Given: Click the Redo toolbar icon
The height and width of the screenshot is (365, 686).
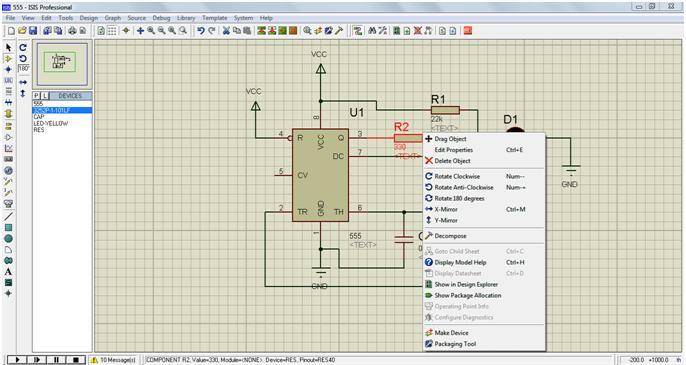Looking at the screenshot, I should [x=211, y=31].
